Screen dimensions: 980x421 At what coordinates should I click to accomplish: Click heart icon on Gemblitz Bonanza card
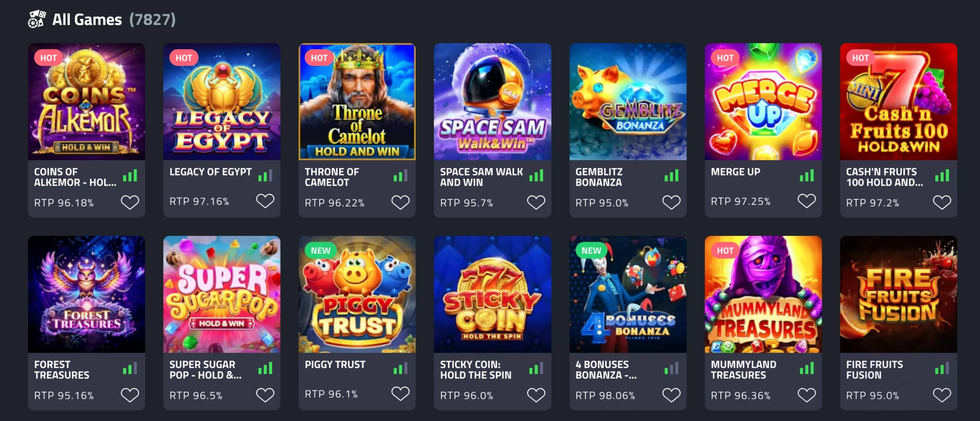coord(671,202)
